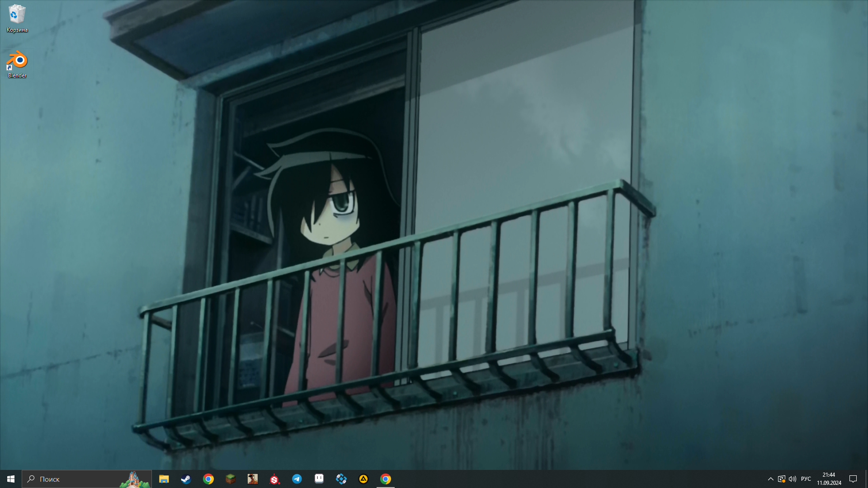Open the Chrome icon beside Steam

(208, 479)
